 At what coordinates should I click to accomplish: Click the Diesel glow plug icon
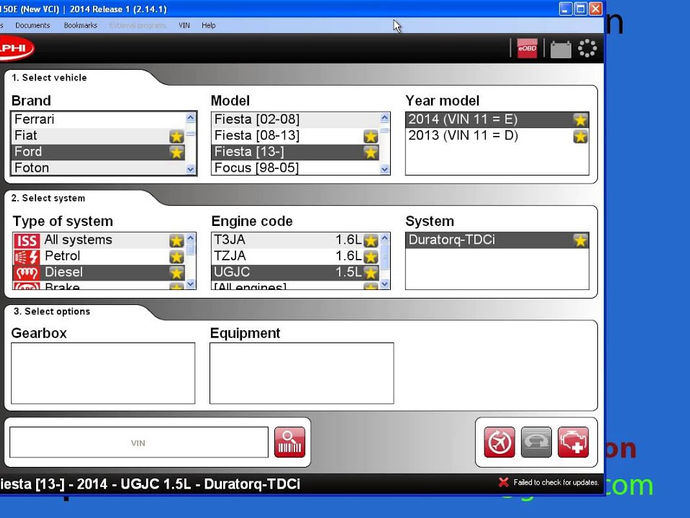27,273
